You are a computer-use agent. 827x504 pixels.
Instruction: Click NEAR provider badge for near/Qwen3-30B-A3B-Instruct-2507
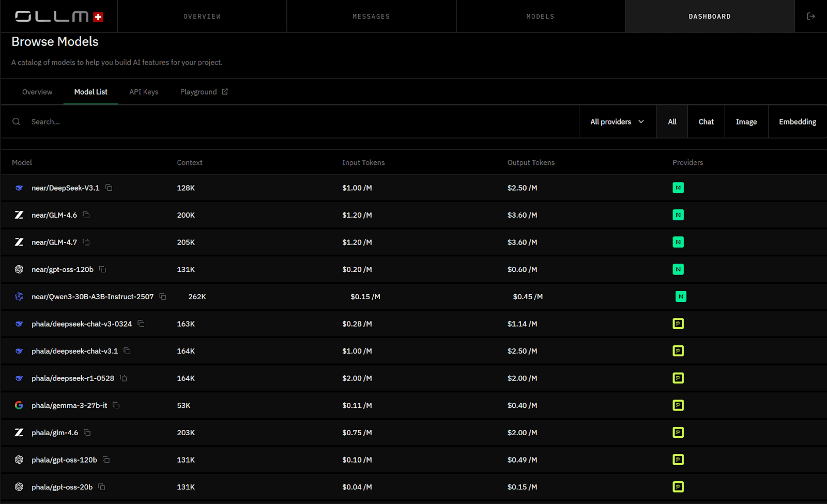coord(681,297)
